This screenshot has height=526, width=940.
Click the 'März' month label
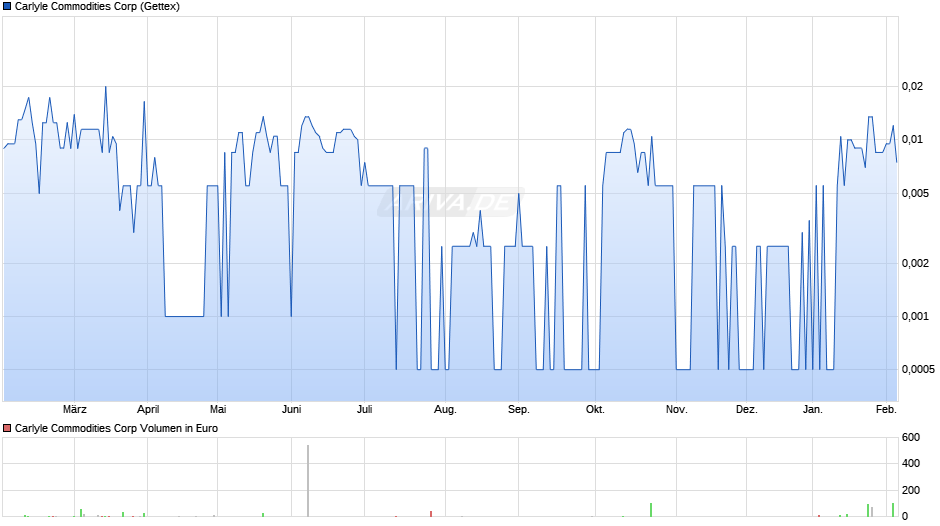click(x=75, y=410)
